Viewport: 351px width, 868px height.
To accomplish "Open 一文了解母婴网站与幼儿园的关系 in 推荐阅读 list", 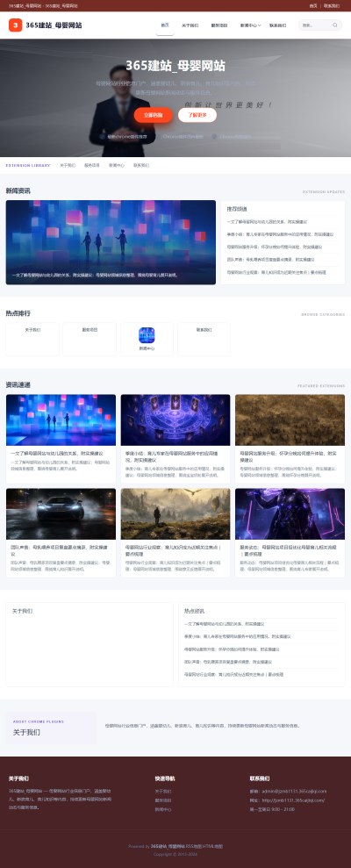I will point(267,221).
